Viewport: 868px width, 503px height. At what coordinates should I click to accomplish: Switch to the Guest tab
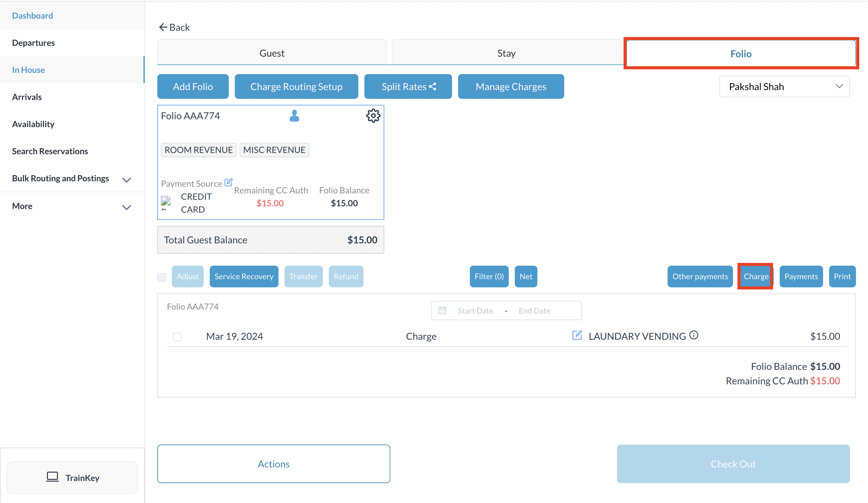click(x=272, y=53)
